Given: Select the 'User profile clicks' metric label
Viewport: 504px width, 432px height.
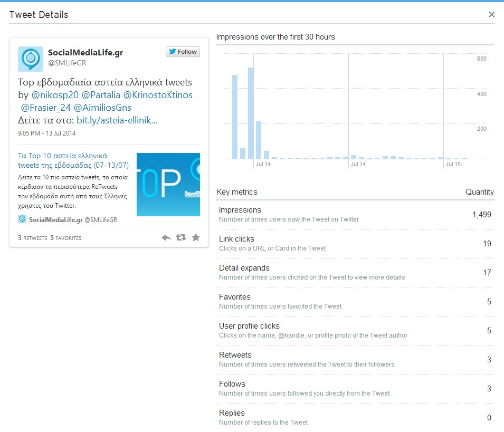Looking at the screenshot, I should coord(249,326).
